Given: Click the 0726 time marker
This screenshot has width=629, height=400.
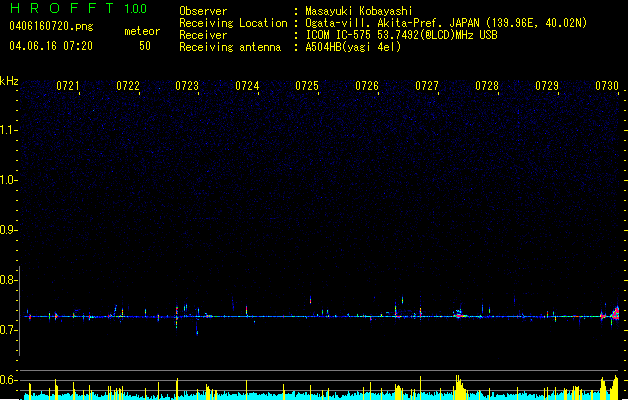Looking at the screenshot, I should 367,86.
